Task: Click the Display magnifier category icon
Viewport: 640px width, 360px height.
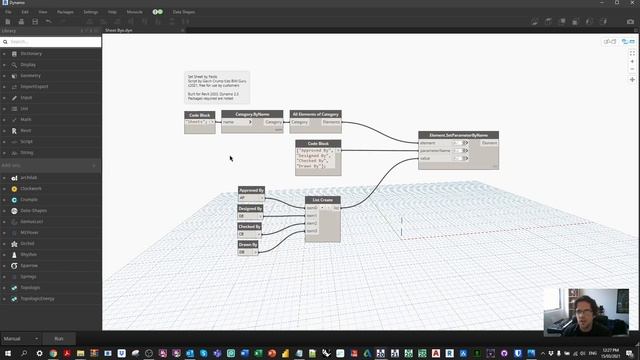Action: (14, 65)
